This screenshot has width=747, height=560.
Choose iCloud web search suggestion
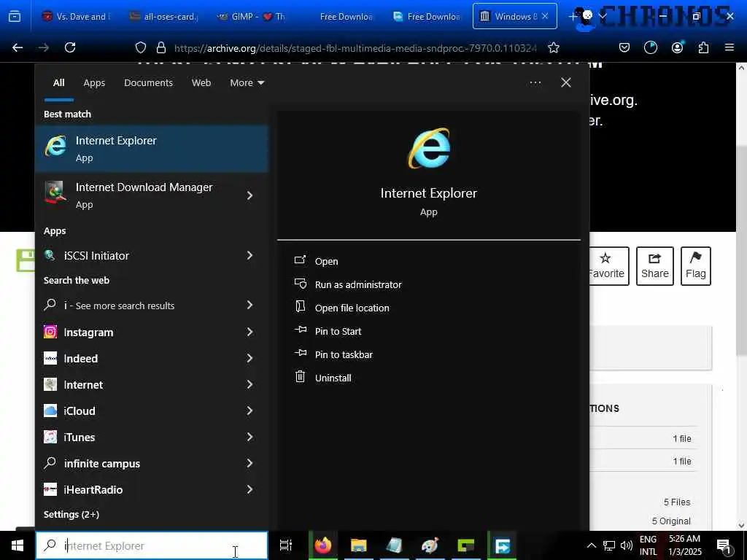[x=152, y=411]
